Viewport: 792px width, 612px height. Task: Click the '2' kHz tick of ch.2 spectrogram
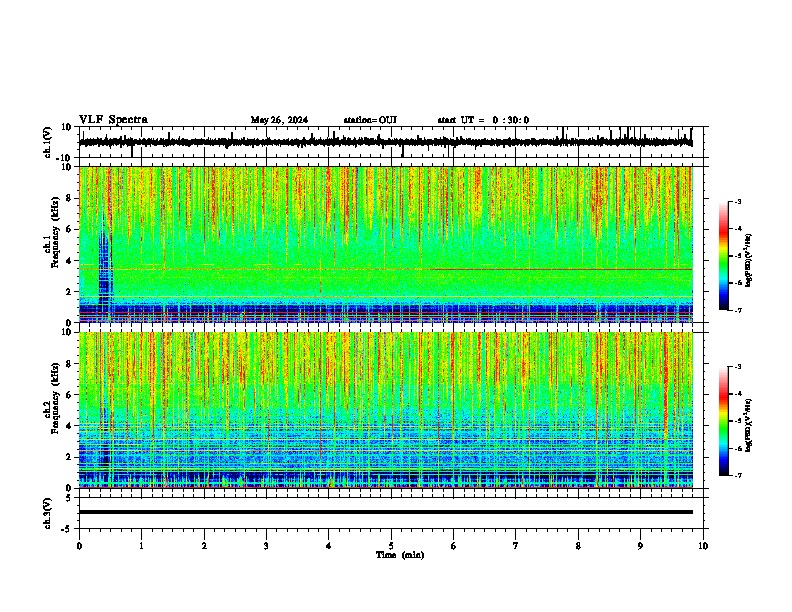coord(69,457)
